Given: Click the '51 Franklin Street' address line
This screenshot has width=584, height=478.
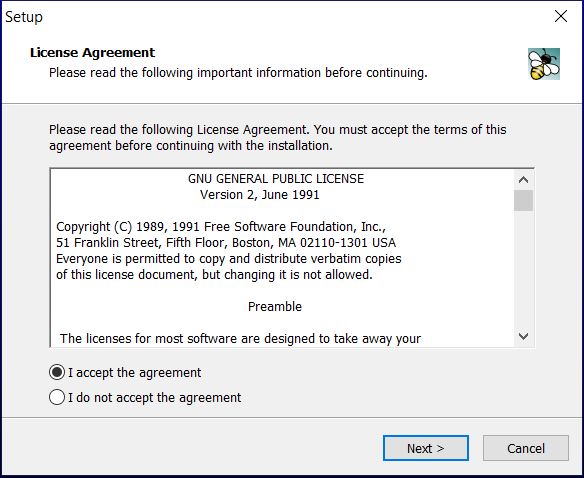Looking at the screenshot, I should [226, 243].
